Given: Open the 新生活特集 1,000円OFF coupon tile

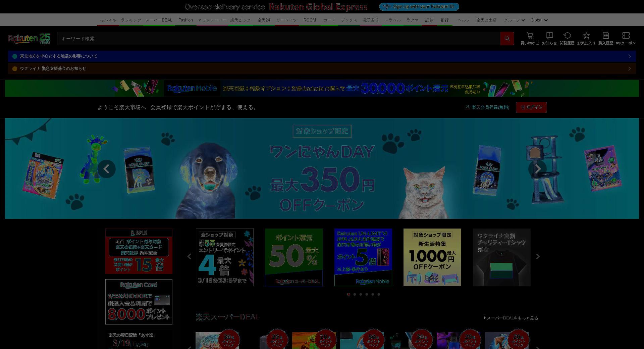Looking at the screenshot, I should tap(432, 257).
